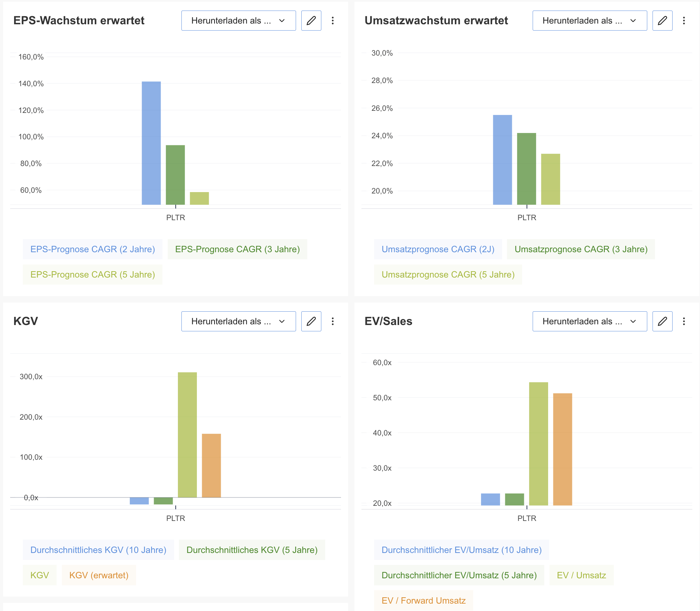Click the 300,0x axis label in KGV

(x=31, y=377)
